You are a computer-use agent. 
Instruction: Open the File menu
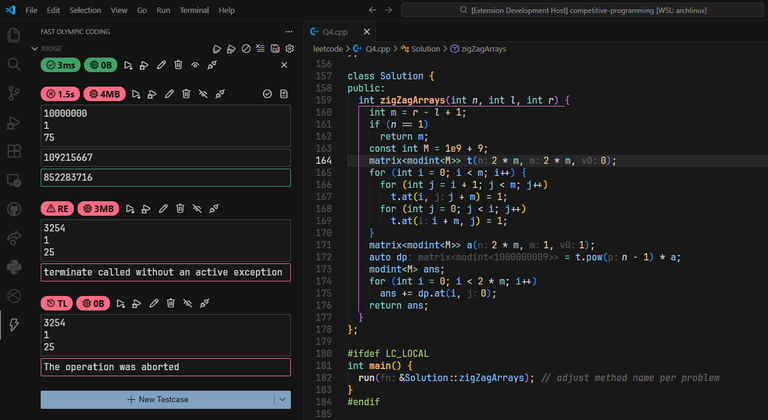pyautogui.click(x=31, y=10)
